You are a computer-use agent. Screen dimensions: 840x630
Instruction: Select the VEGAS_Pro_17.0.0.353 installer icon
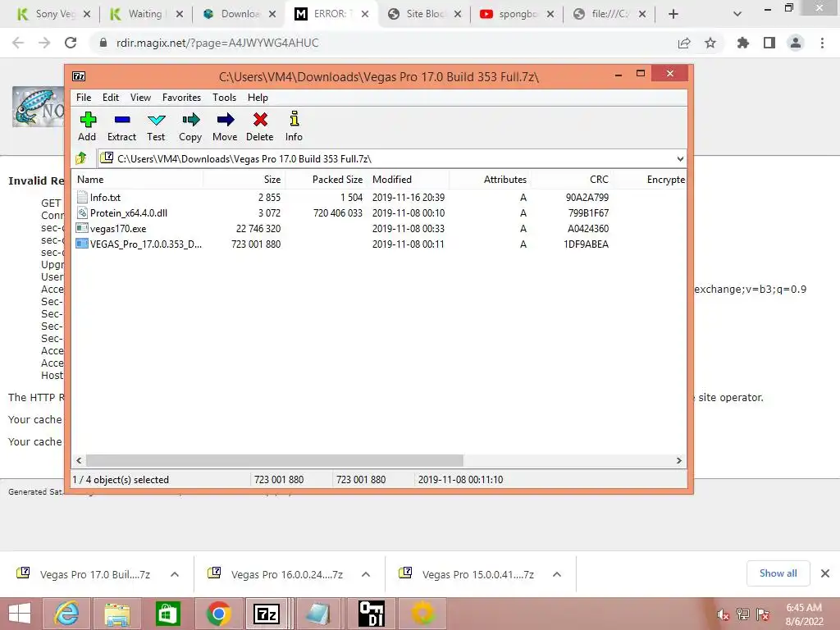pos(82,244)
